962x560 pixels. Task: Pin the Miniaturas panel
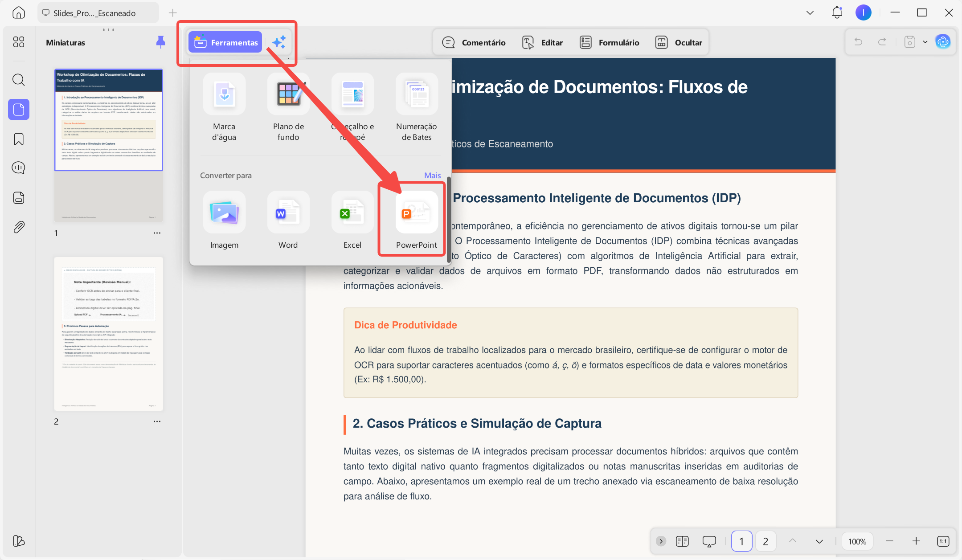pos(161,42)
